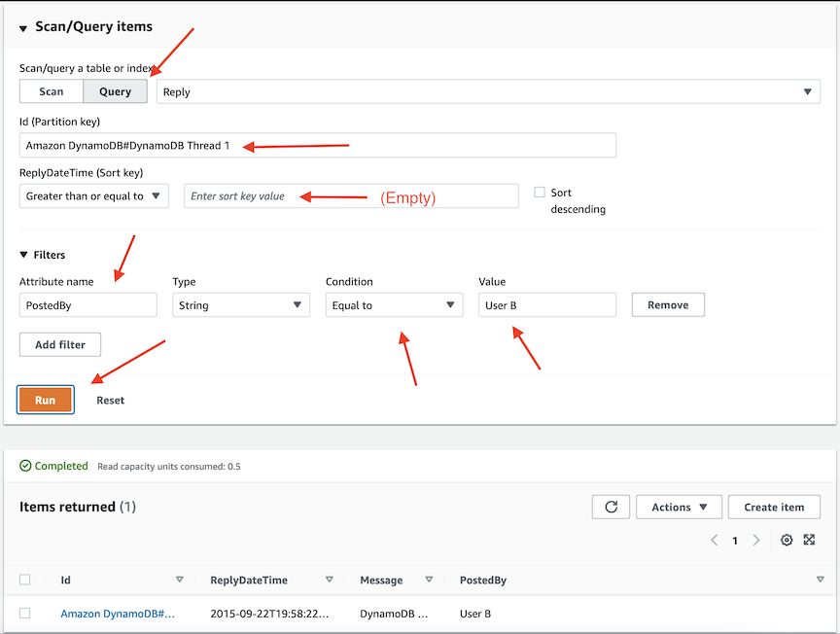Screen dimensions: 840x634
Task: Expand results table to full screen
Action: tap(809, 540)
